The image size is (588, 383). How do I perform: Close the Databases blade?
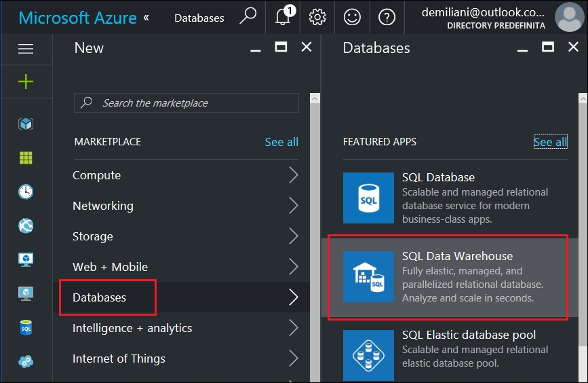point(573,47)
